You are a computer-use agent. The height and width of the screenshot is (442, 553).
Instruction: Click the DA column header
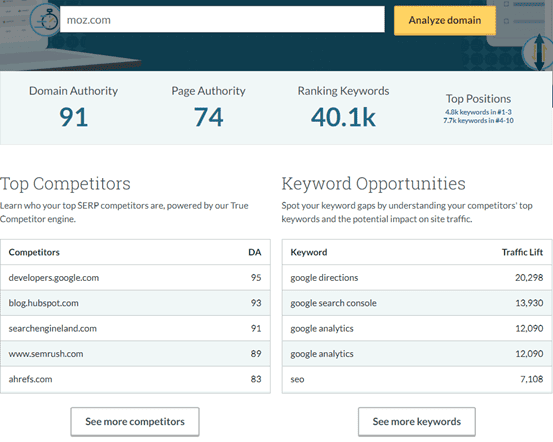[255, 252]
